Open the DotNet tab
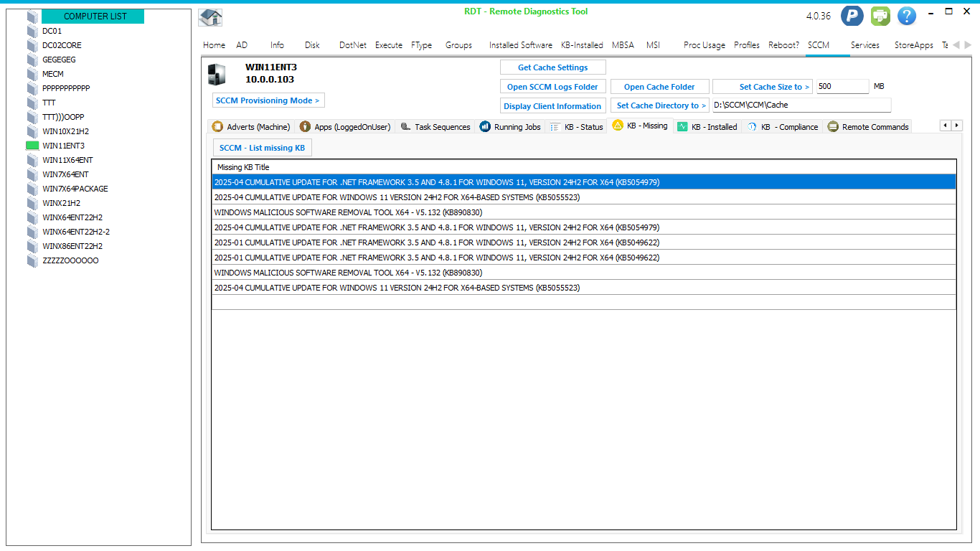The width and height of the screenshot is (980, 551). click(353, 44)
